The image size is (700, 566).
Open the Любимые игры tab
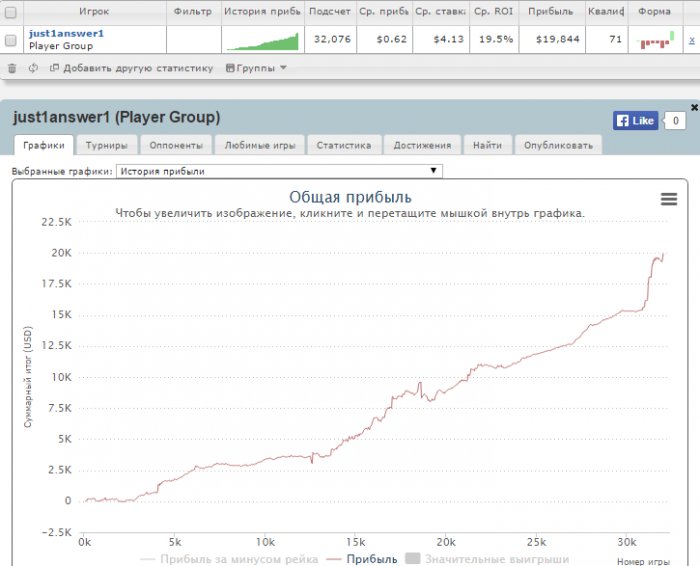(x=260, y=146)
